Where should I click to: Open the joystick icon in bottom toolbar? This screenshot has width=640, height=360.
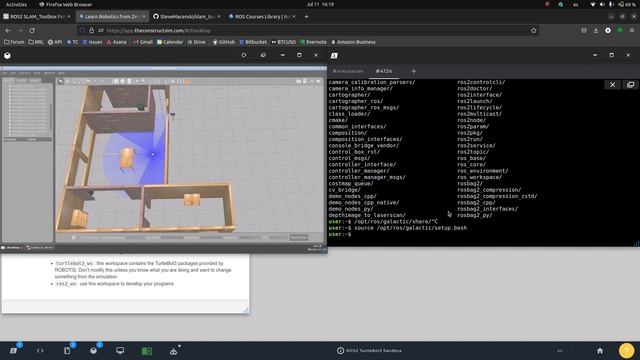(x=173, y=351)
